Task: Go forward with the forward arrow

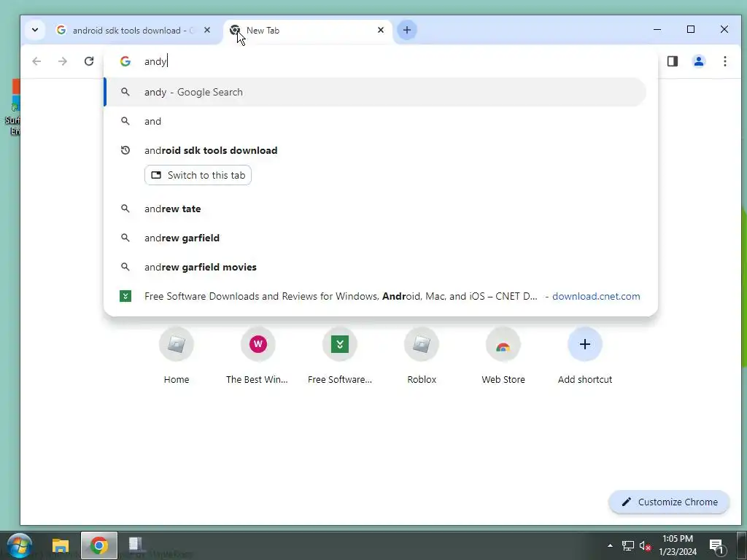Action: pyautogui.click(x=63, y=61)
